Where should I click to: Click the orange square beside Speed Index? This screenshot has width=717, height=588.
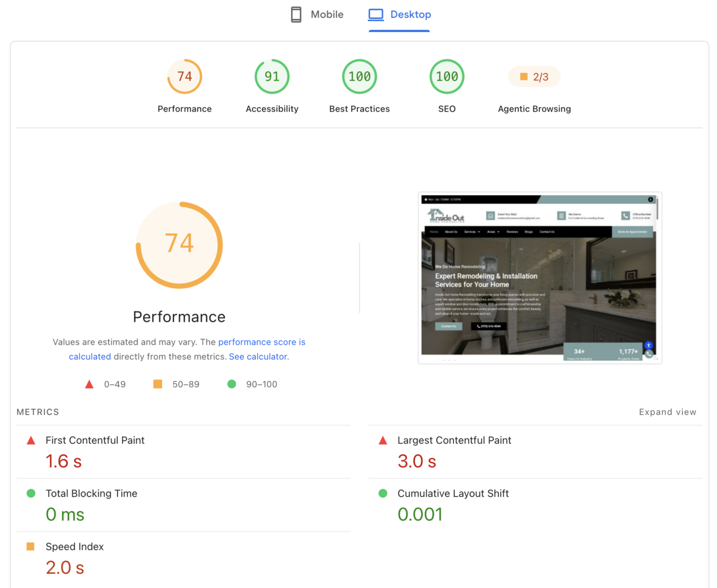30,546
